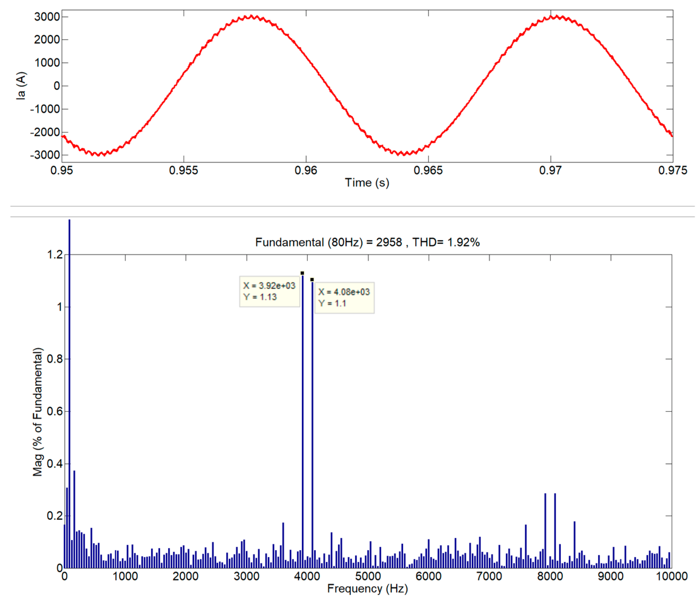Click the -3000 tick label on the current axis
Screen dimensions: 700x602
click(x=45, y=155)
